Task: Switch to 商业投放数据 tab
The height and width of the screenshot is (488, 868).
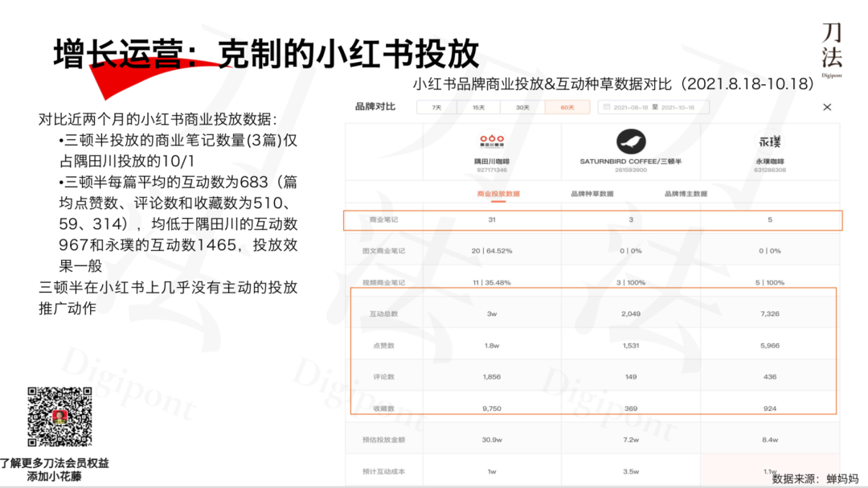Action: [x=498, y=194]
